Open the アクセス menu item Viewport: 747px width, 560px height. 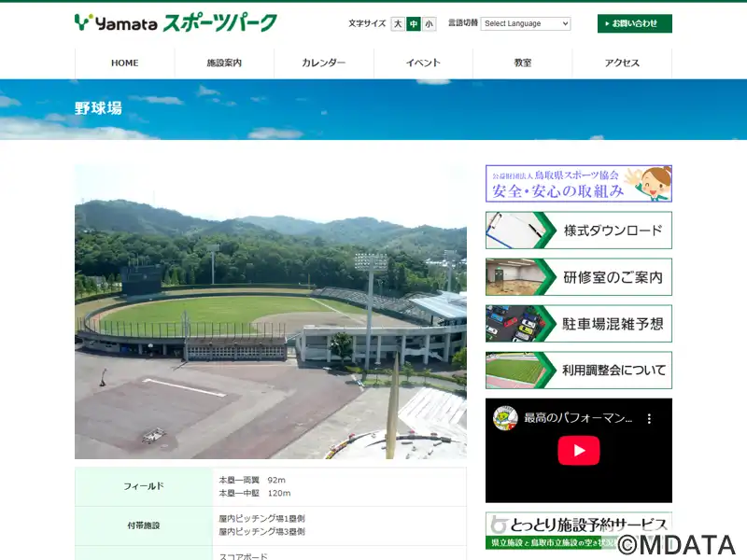[x=622, y=63]
